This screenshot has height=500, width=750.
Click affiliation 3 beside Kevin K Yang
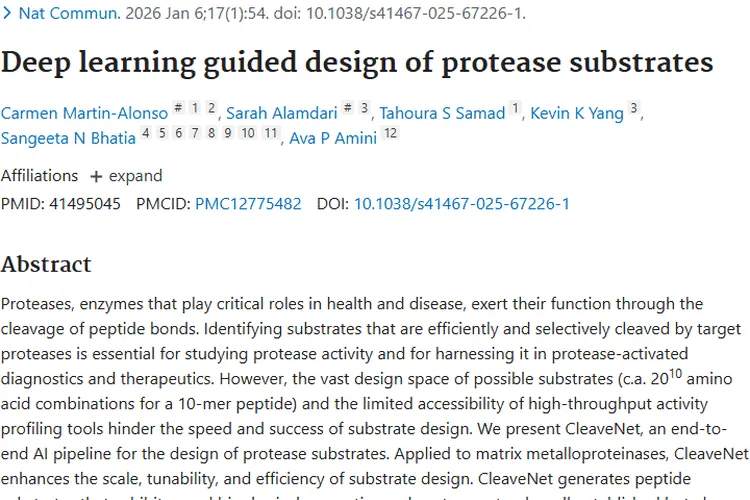click(x=634, y=109)
